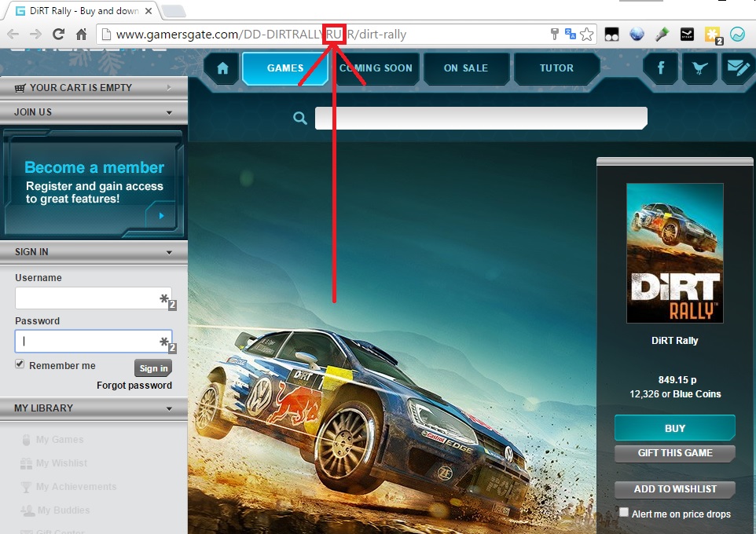The width and height of the screenshot is (756, 534).
Task: Enable Alert me on price drops
Action: (x=624, y=512)
